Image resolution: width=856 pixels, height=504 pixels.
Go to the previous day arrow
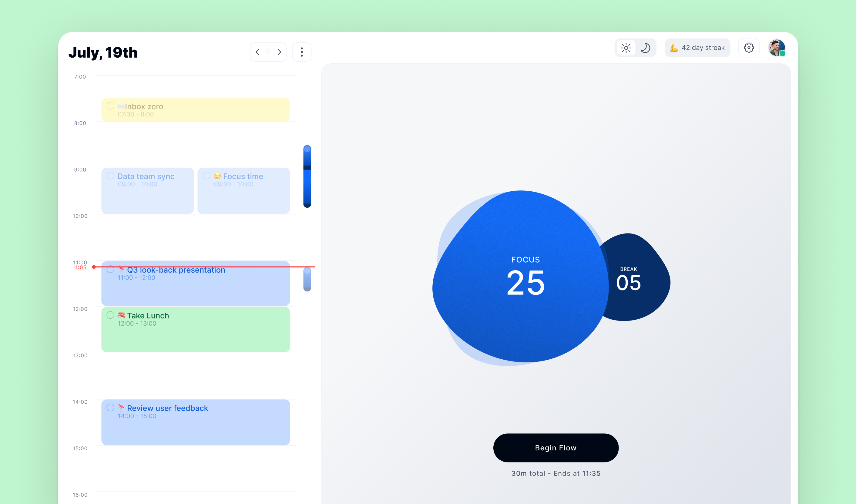pos(257,52)
